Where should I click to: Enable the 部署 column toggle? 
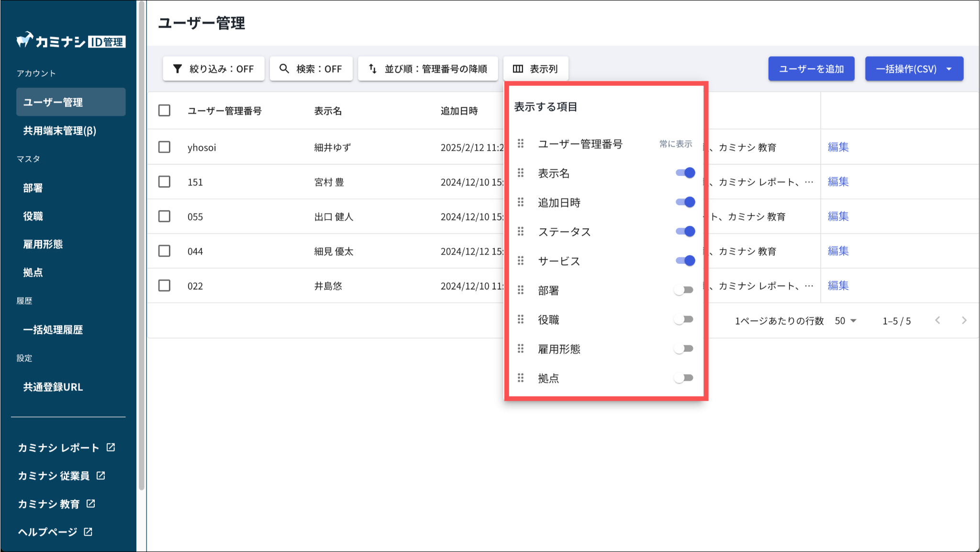pyautogui.click(x=684, y=290)
